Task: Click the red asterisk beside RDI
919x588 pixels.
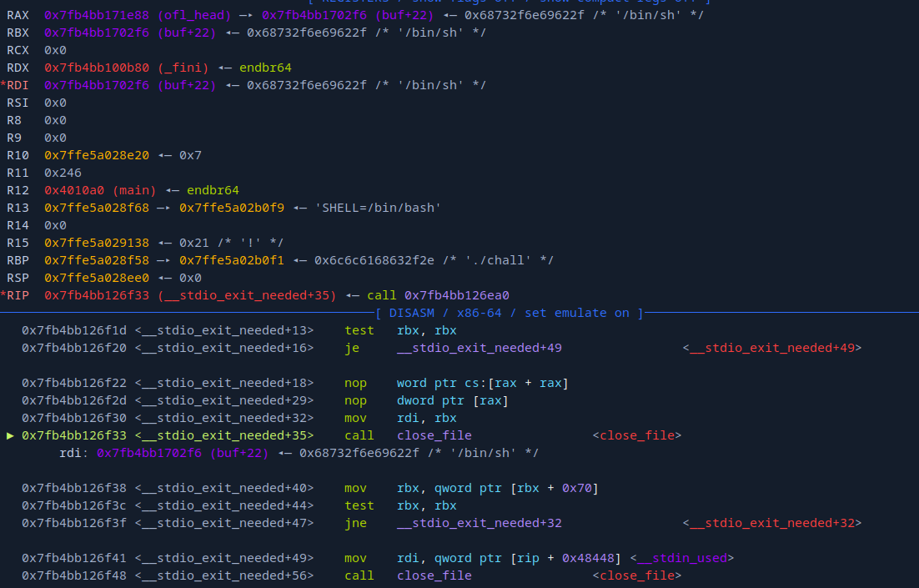Action: (3, 85)
